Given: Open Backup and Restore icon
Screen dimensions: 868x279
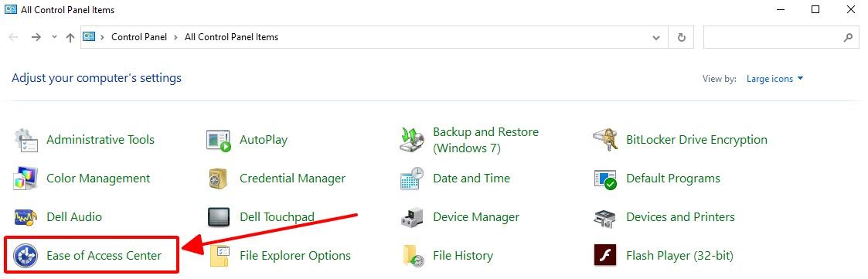Looking at the screenshot, I should click(x=412, y=140).
